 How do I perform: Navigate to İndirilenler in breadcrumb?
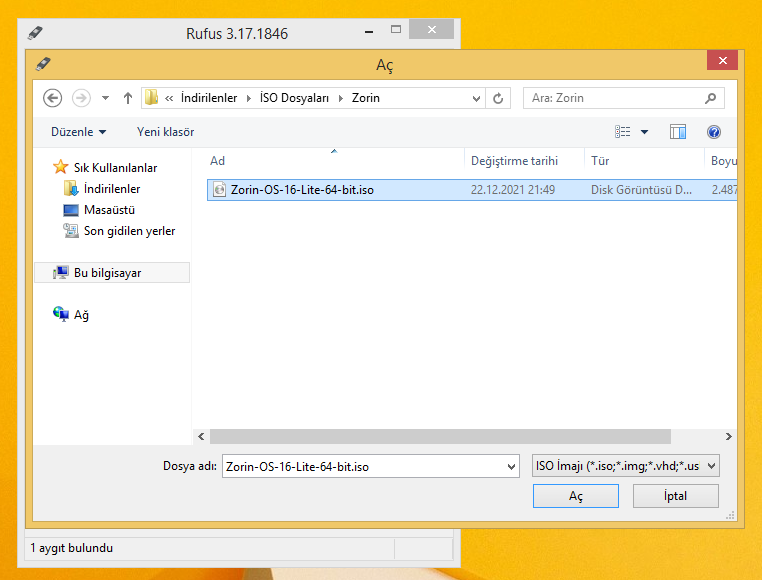tap(208, 98)
